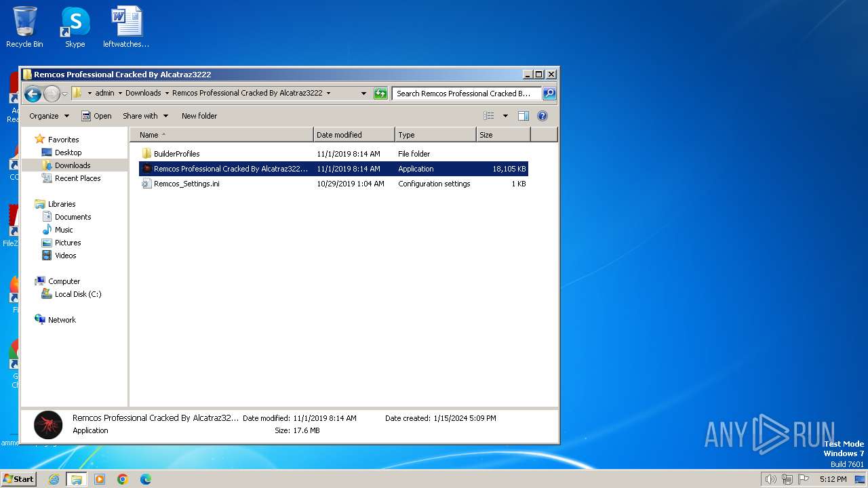
Task: Launch Skype from the desktop
Action: [75, 27]
